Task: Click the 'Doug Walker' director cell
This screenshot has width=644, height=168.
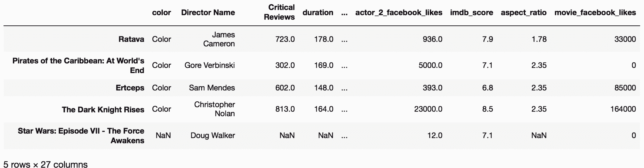Action: pyautogui.click(x=213, y=135)
